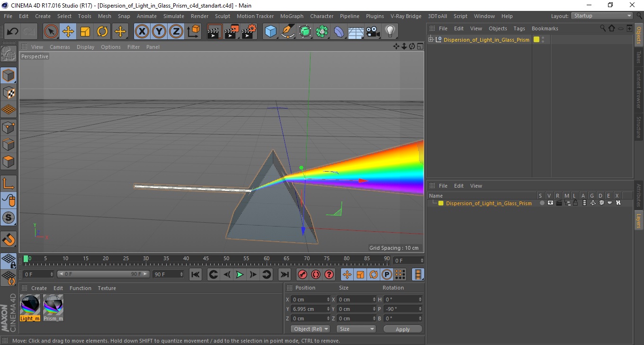Viewport: 644px width, 345px height.
Task: Switch the coordinate system icon
Action: [193, 32]
